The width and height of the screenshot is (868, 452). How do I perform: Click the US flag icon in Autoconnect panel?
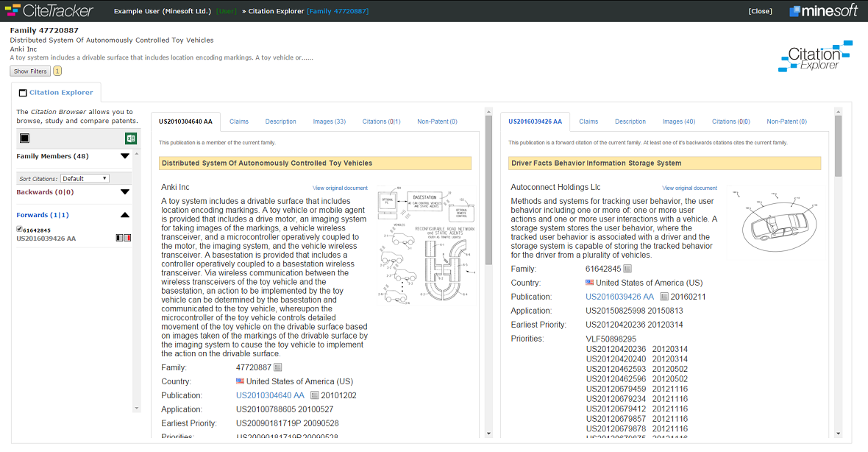[x=589, y=283]
